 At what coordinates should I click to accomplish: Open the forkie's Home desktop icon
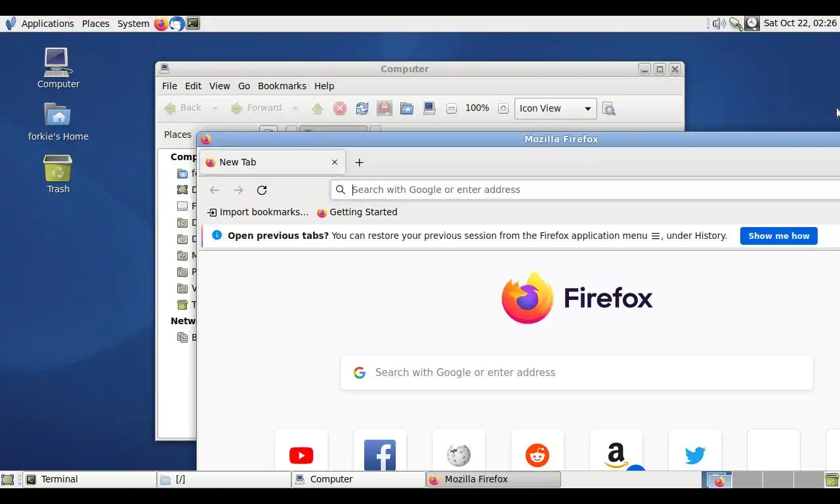click(x=58, y=121)
